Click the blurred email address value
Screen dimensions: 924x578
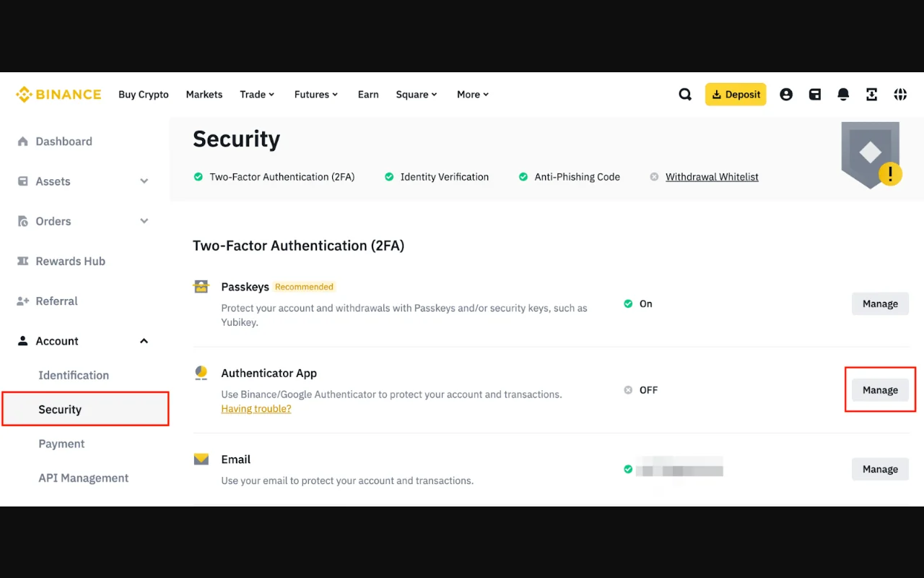[x=679, y=467]
